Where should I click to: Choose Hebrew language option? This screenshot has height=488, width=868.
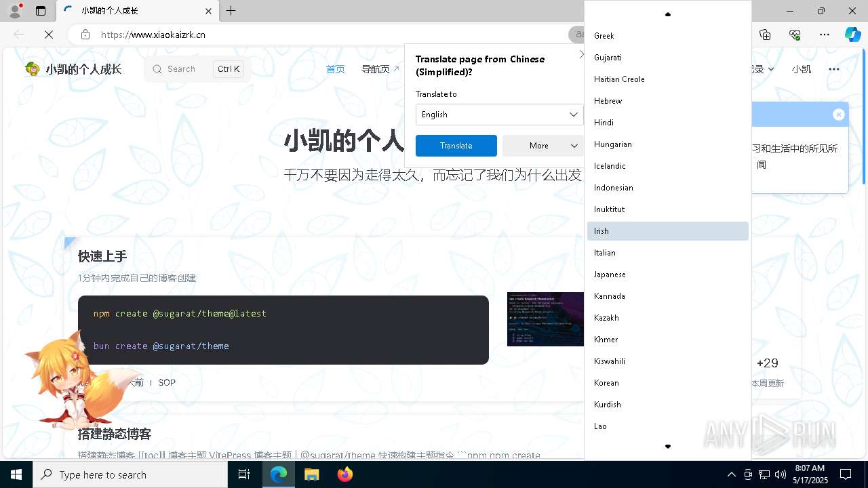pyautogui.click(x=668, y=101)
